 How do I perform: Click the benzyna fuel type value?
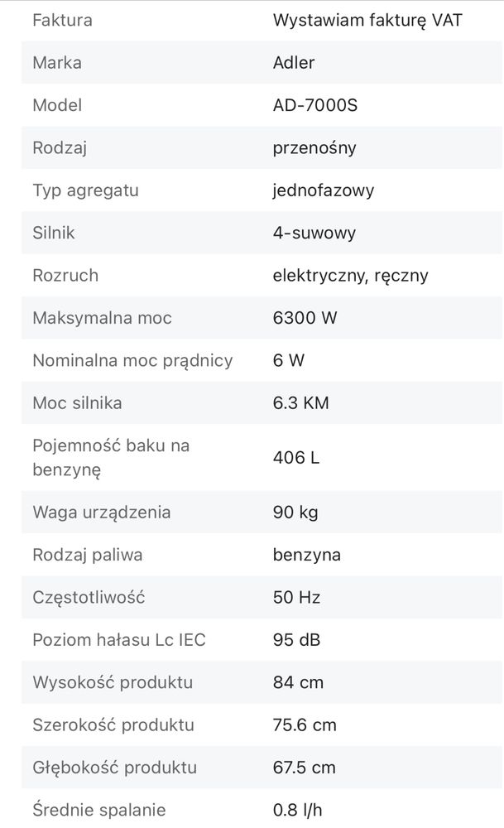pos(307,555)
